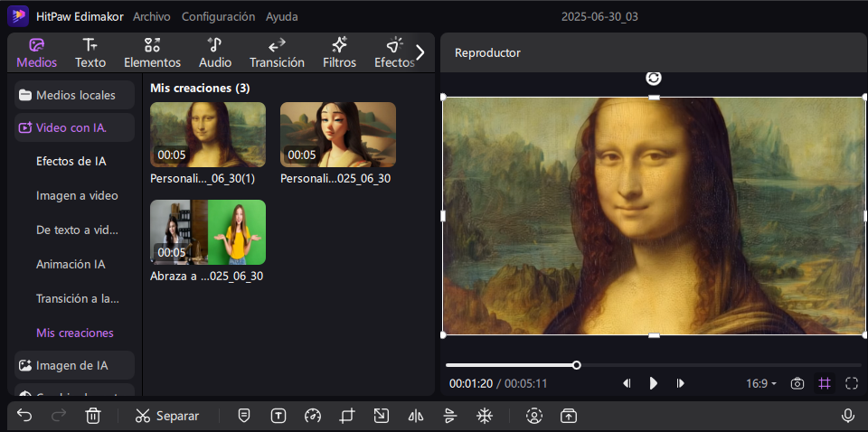Apply the freeze frame snowflake tool

(x=485, y=416)
